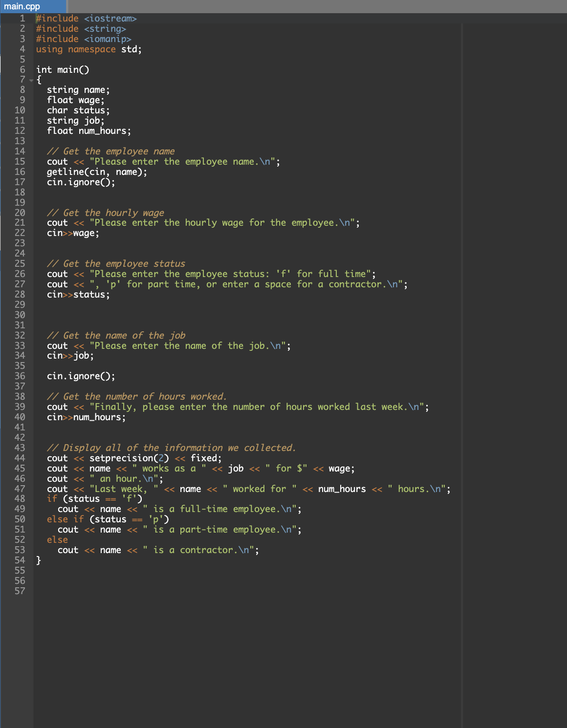Image resolution: width=567 pixels, height=728 pixels.
Task: Select line number 1 in the gutter
Action: pyautogui.click(x=22, y=18)
